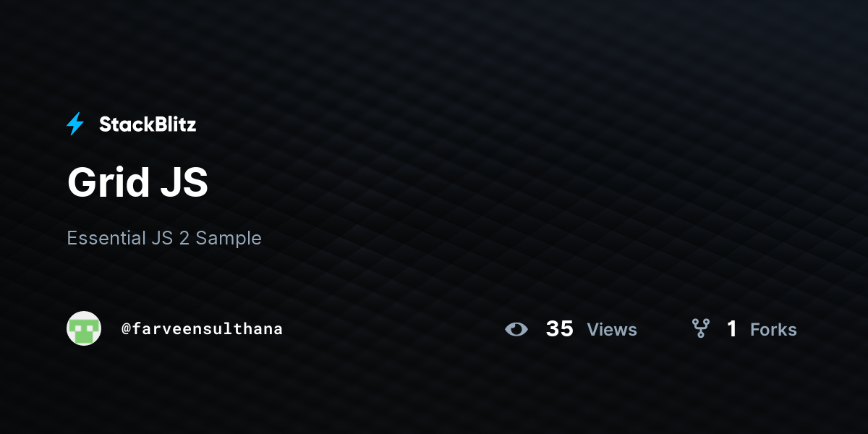Open the green pixel avatar of farveensulthana
The height and width of the screenshot is (434, 868).
(84, 328)
